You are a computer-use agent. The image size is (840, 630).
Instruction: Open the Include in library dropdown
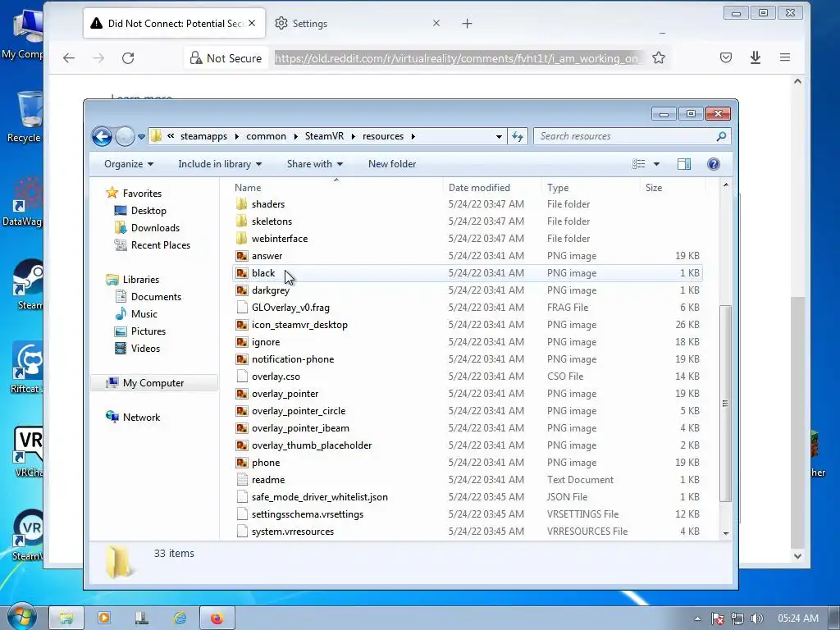pyautogui.click(x=220, y=164)
